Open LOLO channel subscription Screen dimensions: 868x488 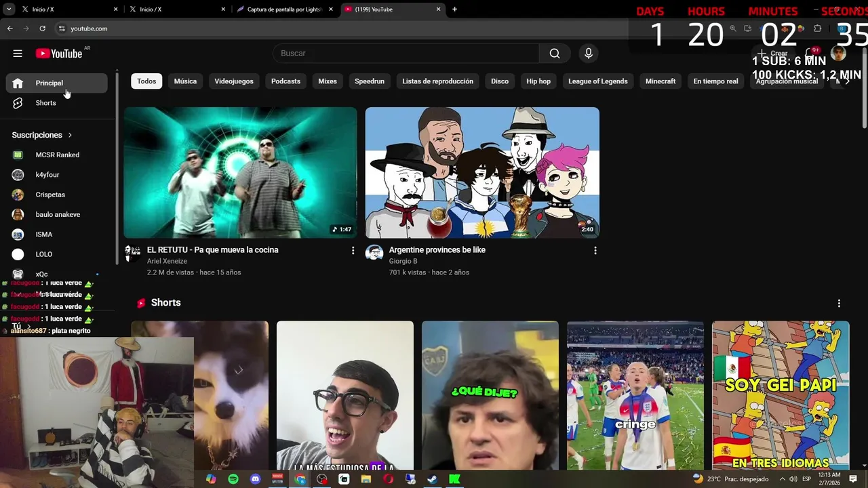click(x=57, y=254)
